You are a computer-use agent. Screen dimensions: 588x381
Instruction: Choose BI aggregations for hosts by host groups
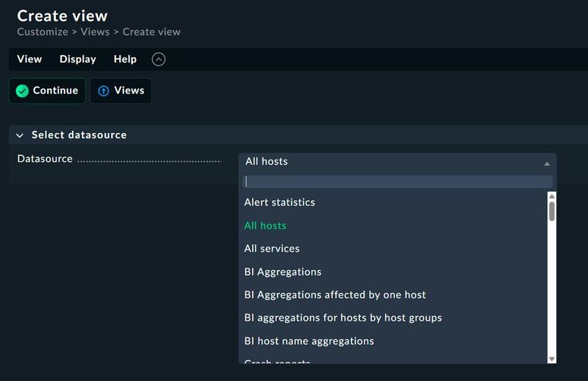(343, 318)
